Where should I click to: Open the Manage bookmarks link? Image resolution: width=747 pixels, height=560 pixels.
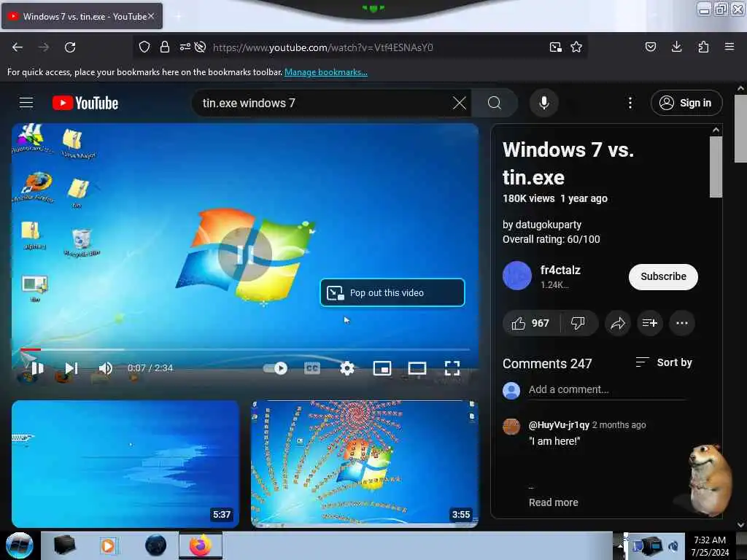(x=326, y=72)
